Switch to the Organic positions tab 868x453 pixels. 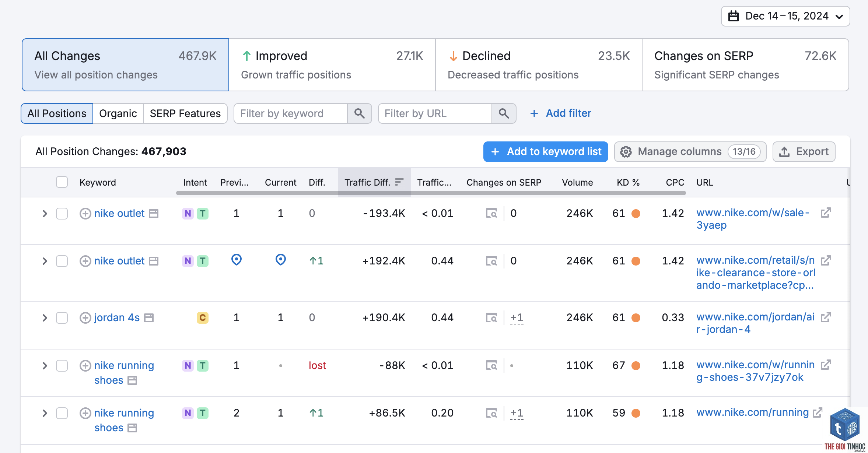click(x=118, y=113)
